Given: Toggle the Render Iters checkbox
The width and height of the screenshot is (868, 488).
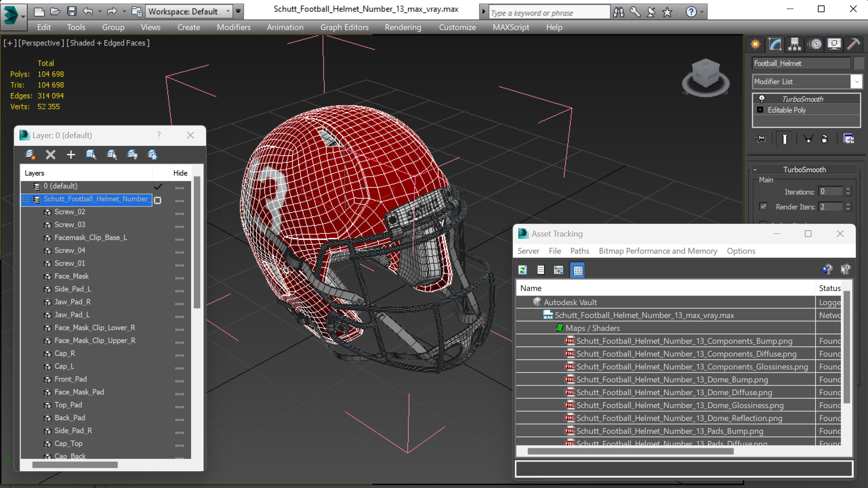Looking at the screenshot, I should pos(763,206).
